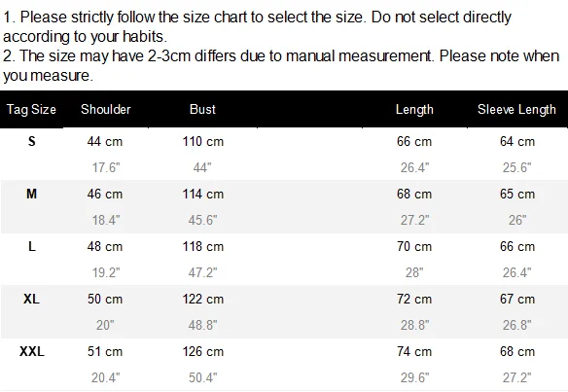
Task: Click the 122 cm bust value
Action: tap(203, 299)
